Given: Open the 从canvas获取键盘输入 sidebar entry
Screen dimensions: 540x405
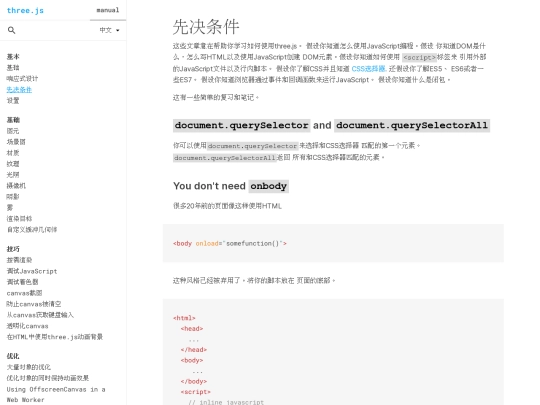Looking at the screenshot, I should click(x=40, y=315).
